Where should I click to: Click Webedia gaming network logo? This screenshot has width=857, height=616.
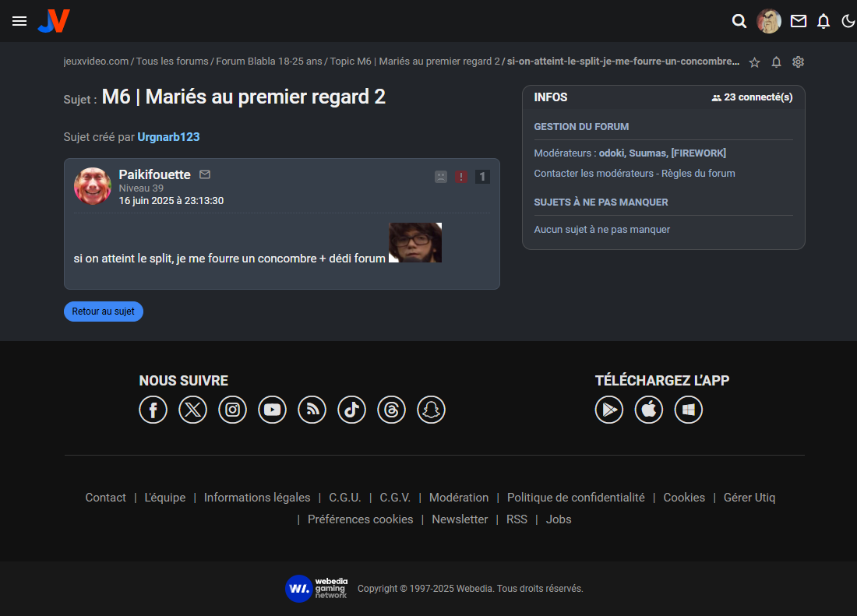(316, 589)
